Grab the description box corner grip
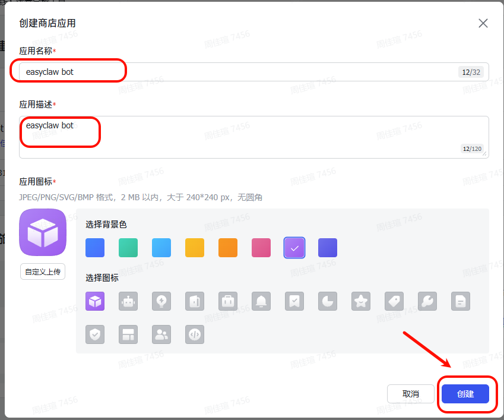The width and height of the screenshot is (504, 420). pyautogui.click(x=485, y=154)
